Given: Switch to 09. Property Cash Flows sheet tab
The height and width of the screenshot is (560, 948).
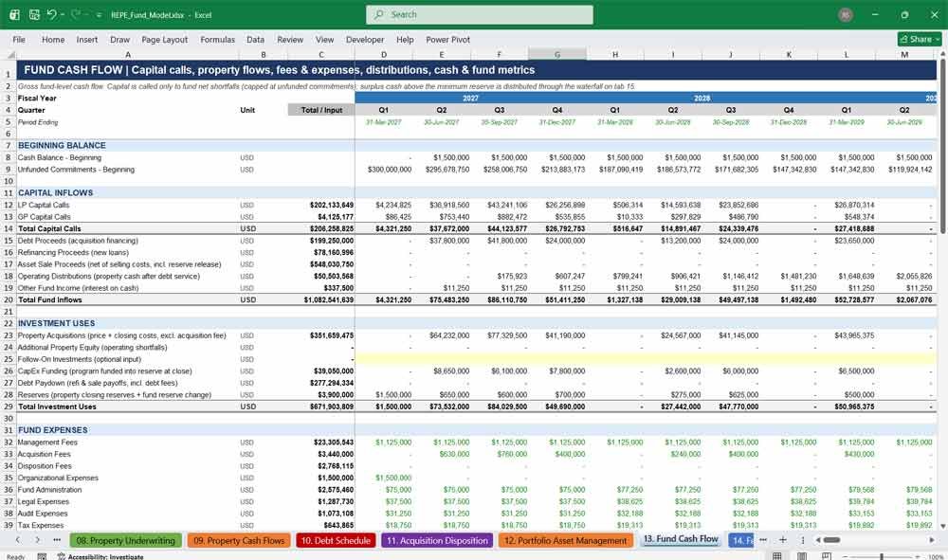Looking at the screenshot, I should 239,541.
